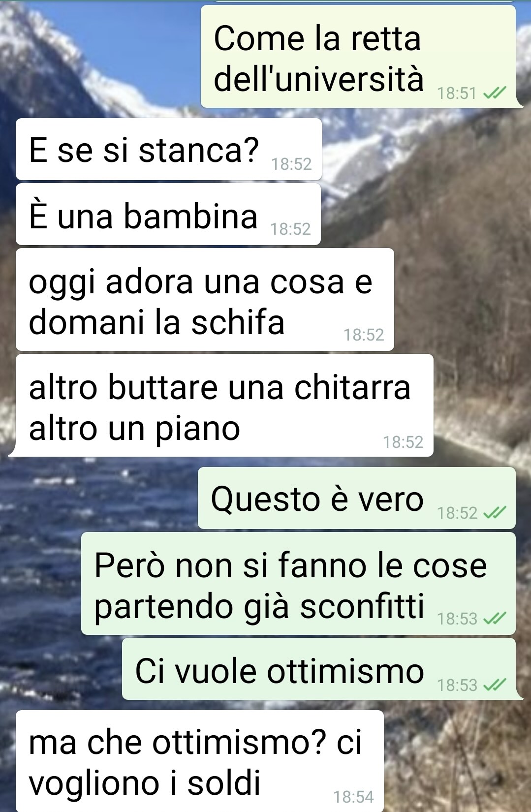Tap the double check mark beside 18:51
Image resolution: width=531 pixels, height=812 pixels.
point(495,93)
